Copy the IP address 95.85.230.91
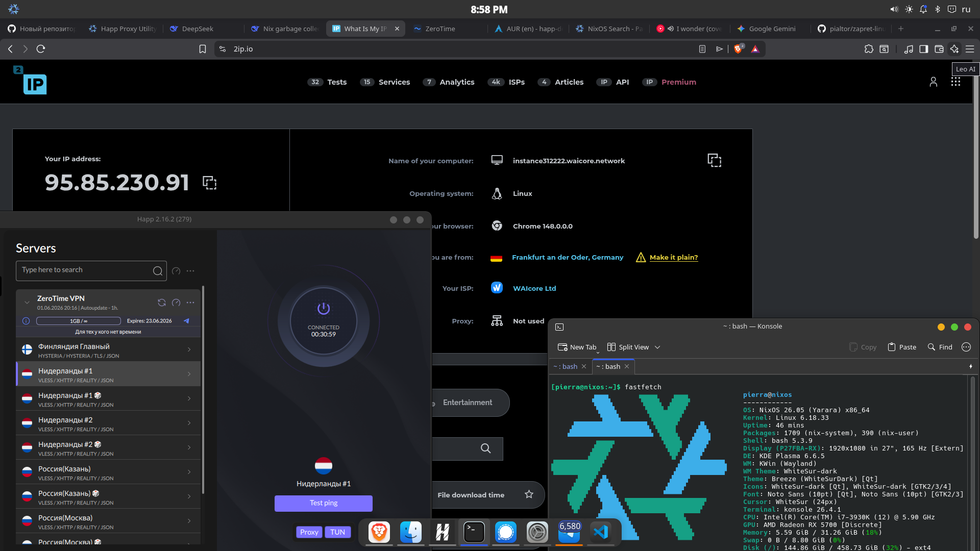The width and height of the screenshot is (980, 551). pos(210,183)
